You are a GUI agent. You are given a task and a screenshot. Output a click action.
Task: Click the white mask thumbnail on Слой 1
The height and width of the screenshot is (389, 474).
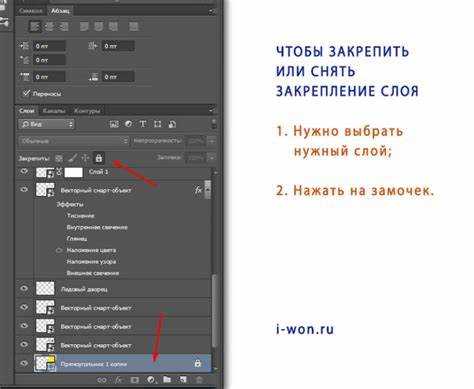click(x=74, y=172)
